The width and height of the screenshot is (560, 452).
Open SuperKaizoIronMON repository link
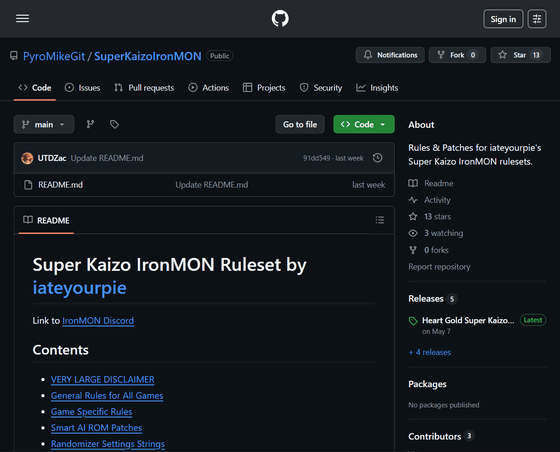click(148, 56)
